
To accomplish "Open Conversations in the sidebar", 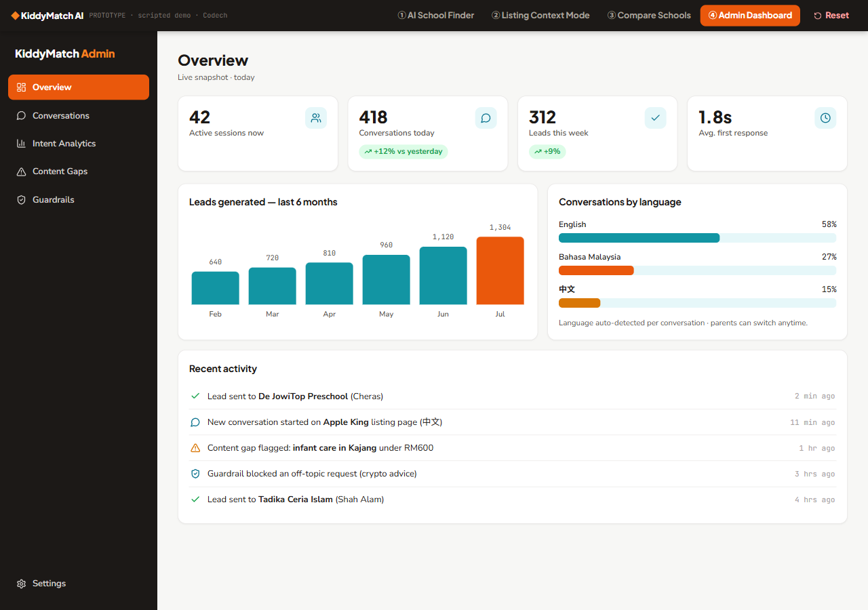I will (79, 116).
